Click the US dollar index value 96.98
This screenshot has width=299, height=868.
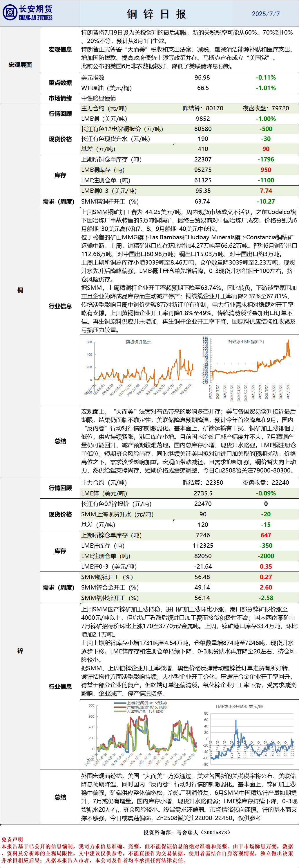click(202, 78)
